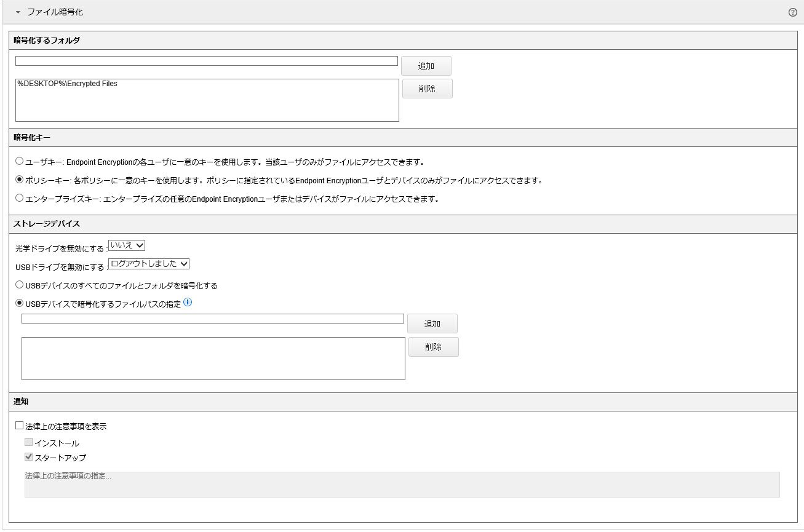Select USB file path specification radio button
This screenshot has width=804, height=532.
click(x=20, y=303)
